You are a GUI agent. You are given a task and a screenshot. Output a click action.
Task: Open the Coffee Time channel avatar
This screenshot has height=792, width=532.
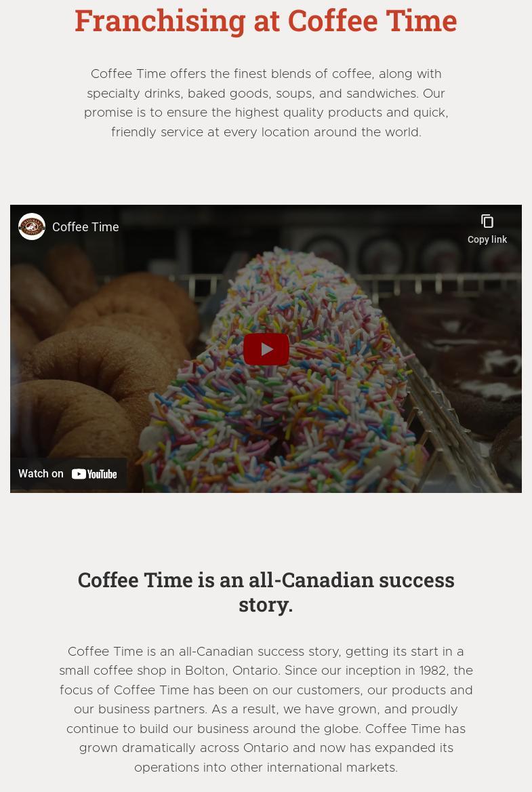pos(32,226)
